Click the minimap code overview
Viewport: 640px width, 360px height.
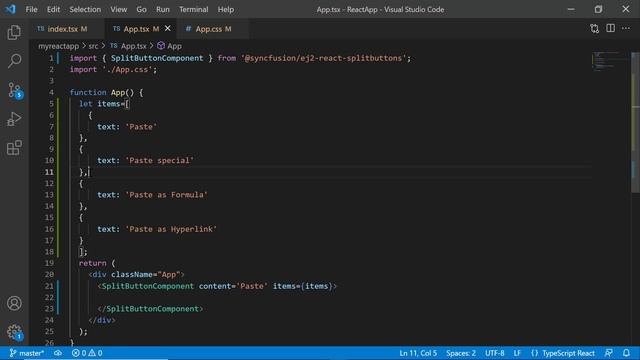[610, 61]
